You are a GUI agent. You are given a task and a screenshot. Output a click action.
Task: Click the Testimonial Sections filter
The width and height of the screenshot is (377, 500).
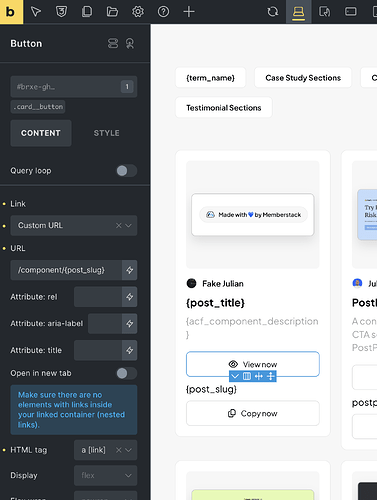pos(224,108)
